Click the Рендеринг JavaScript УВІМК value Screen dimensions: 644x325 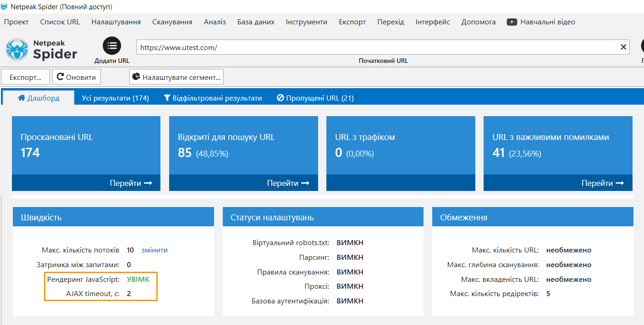pos(138,279)
